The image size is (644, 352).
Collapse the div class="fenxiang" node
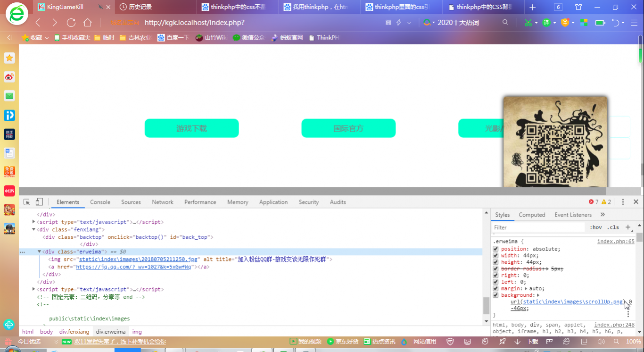coord(33,229)
